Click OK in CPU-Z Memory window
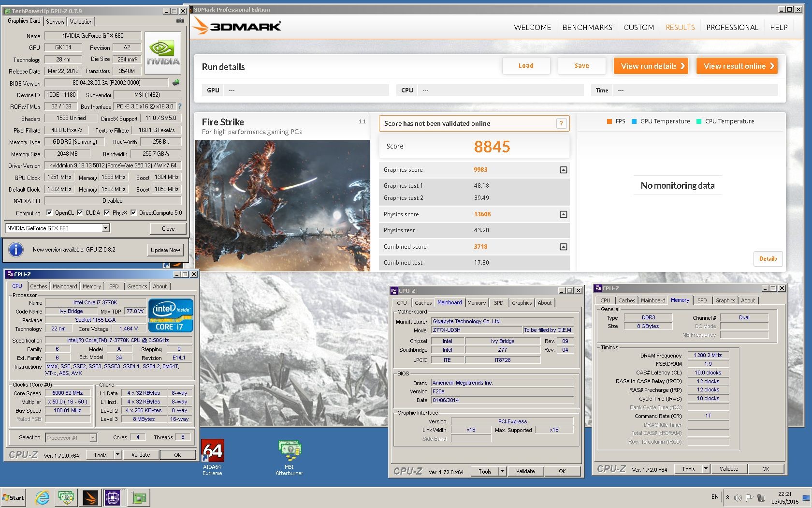Image resolution: width=812 pixels, height=508 pixels. pyautogui.click(x=766, y=469)
